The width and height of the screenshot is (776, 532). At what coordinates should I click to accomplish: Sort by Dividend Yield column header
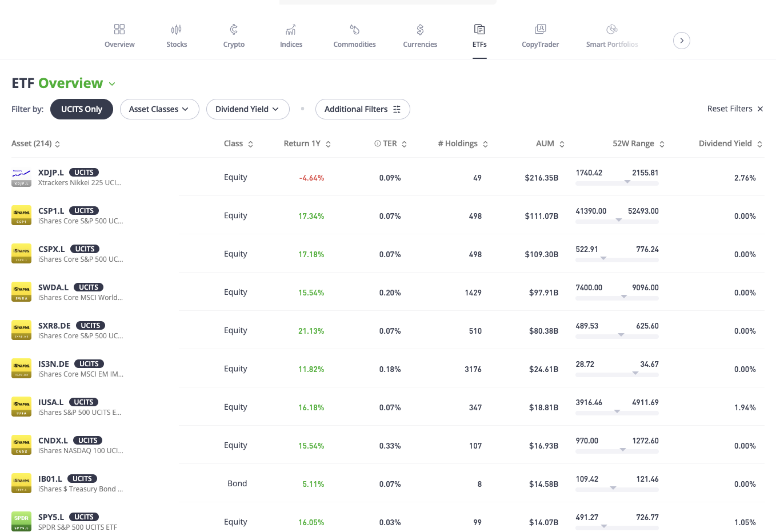point(730,143)
